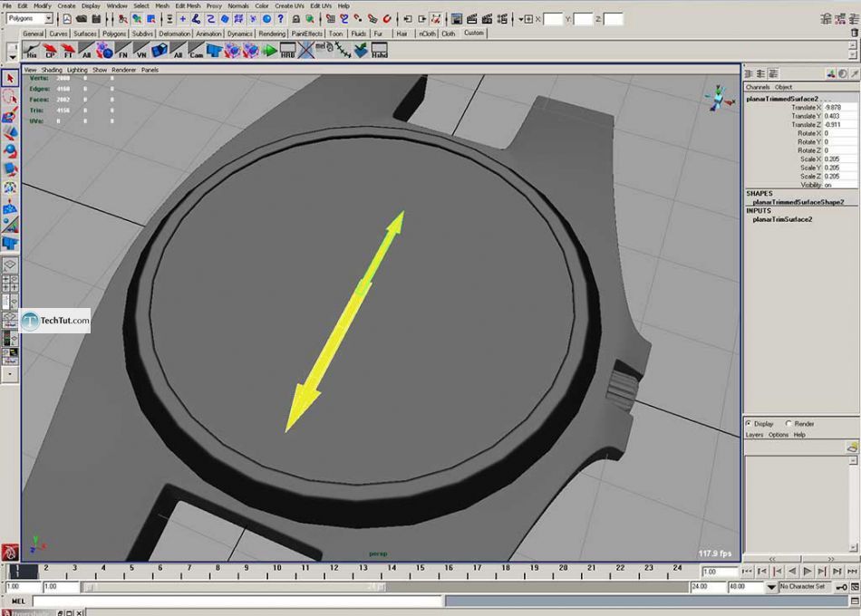Screen dimensions: 861x616
Task: Toggle the select by hierarchy mode
Action: (123, 19)
